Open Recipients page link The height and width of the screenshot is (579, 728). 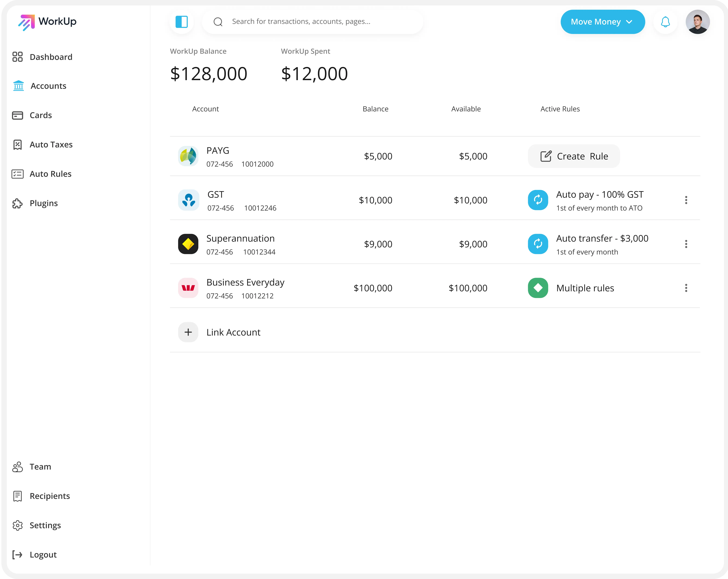point(50,496)
